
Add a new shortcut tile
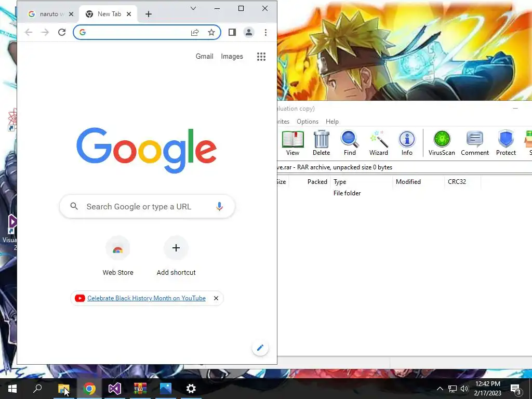[176, 256]
